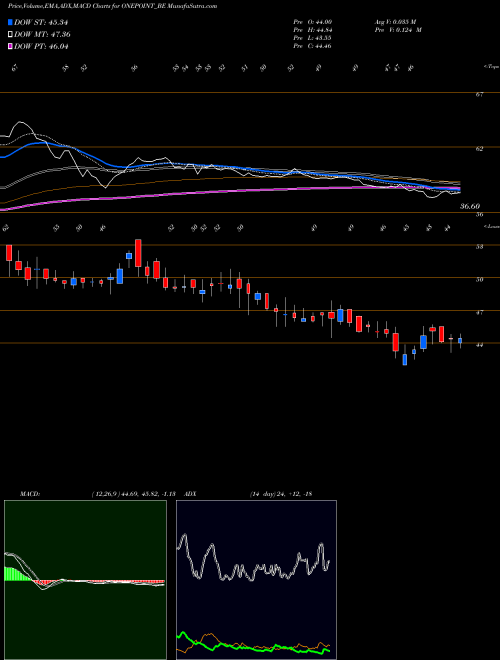Click the 50 candlestick axis label
500x660 pixels.
coord(479,279)
